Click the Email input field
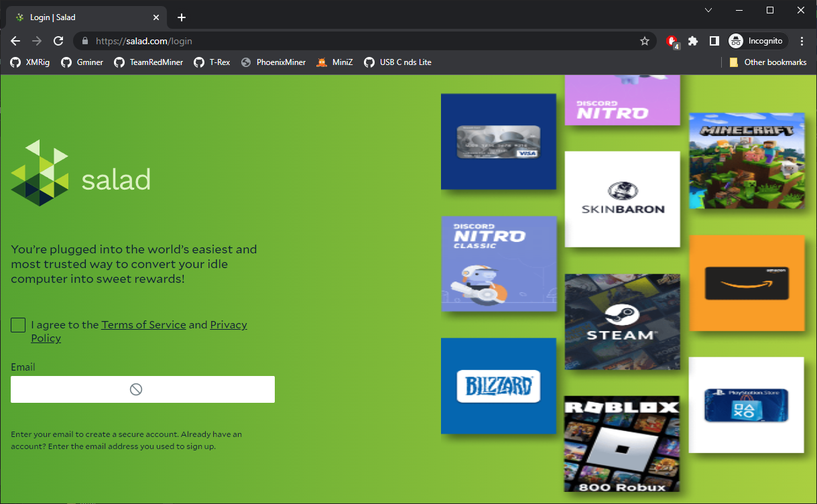Viewport: 817px width, 504px height. pos(143,389)
